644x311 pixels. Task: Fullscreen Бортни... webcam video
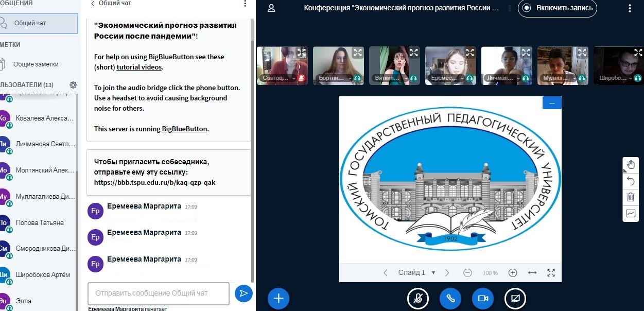click(358, 52)
